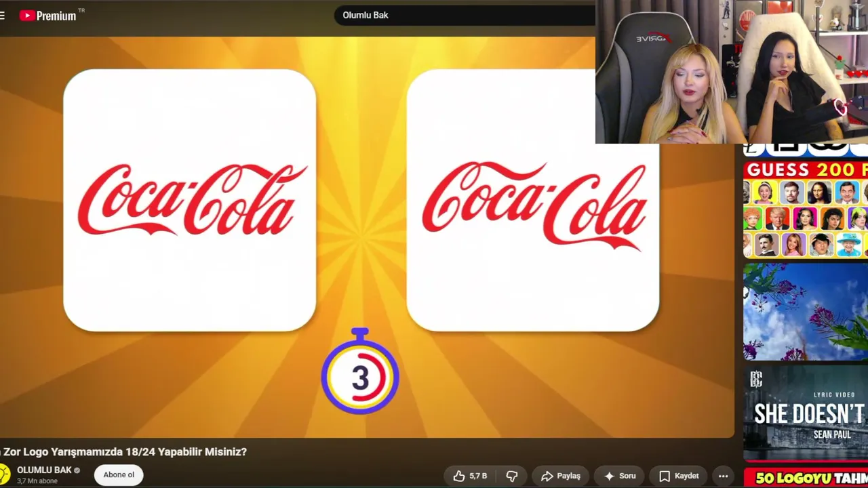Pick the left Coca-Cola logo card
Image resolution: width=868 pixels, height=488 pixels.
[189, 201]
